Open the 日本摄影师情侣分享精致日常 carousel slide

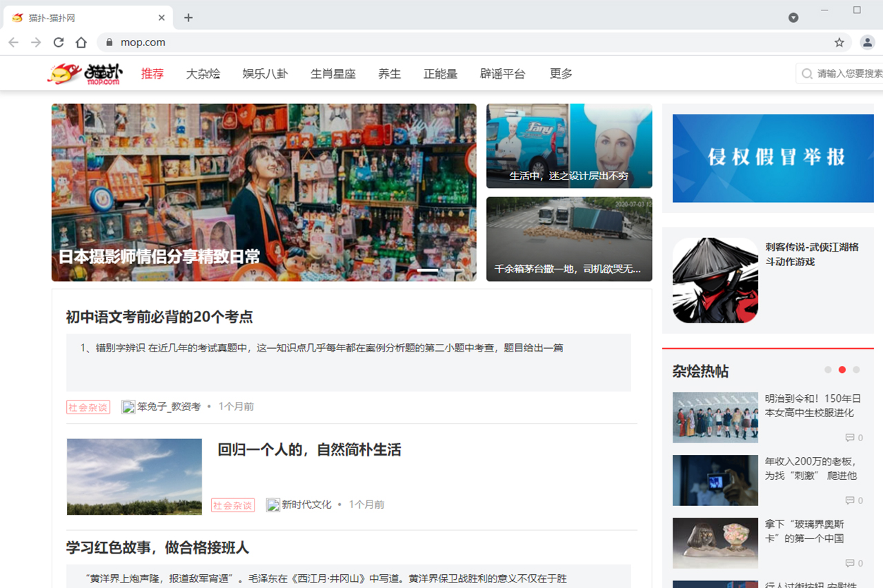pos(264,192)
